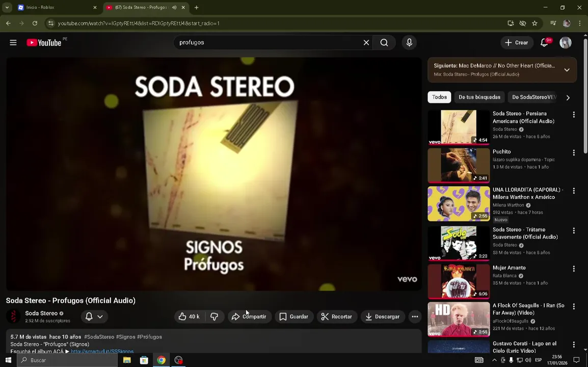Click the #SodaStereo hashtag

[x=99, y=336]
